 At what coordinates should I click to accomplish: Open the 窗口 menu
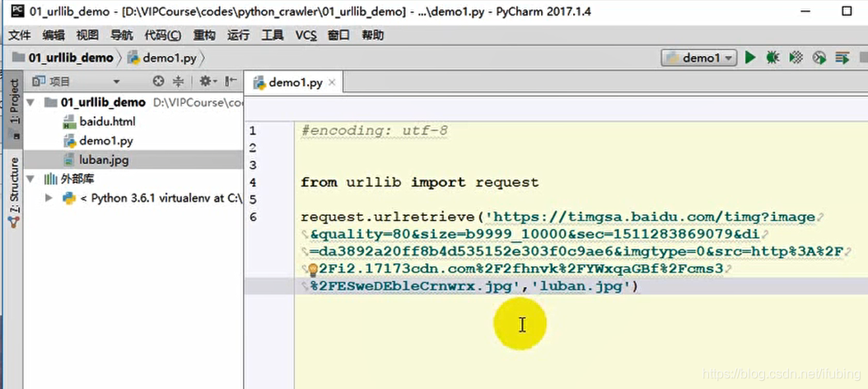(x=338, y=35)
